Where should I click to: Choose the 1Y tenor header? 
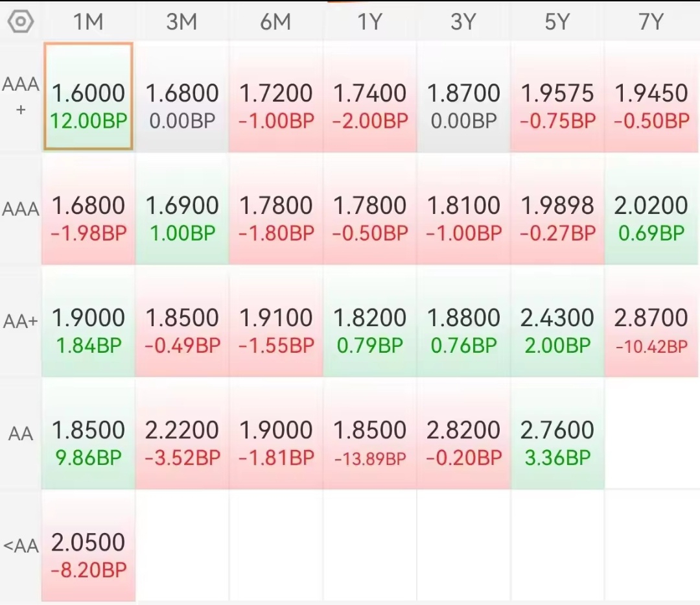(369, 22)
